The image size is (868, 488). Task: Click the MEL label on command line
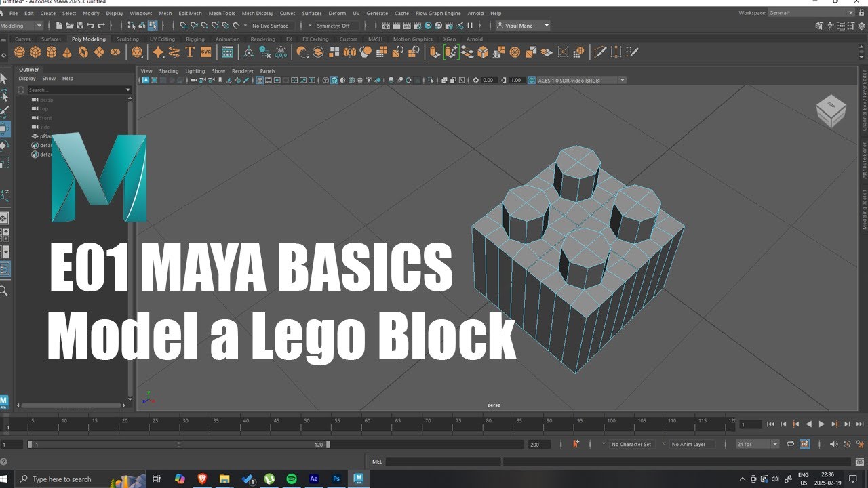[x=377, y=462]
